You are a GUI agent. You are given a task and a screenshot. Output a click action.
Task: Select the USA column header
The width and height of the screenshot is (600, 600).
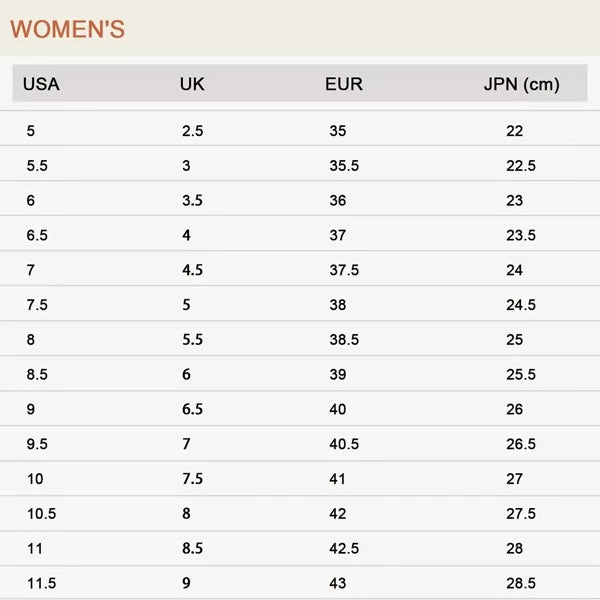(x=41, y=84)
